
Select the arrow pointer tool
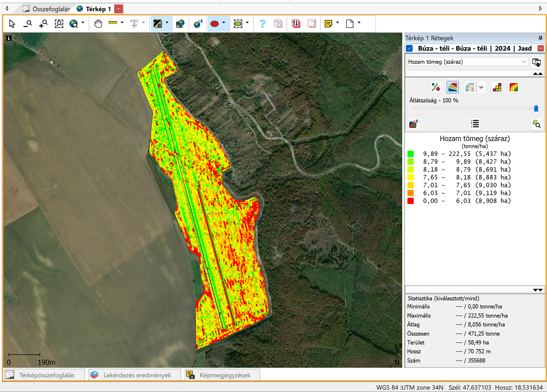12,24
